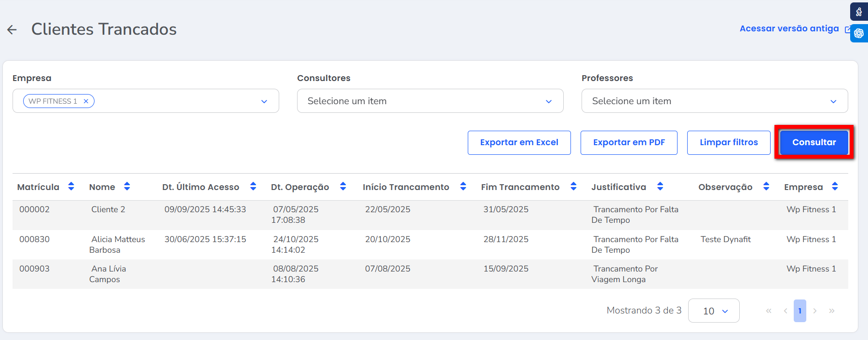Sort by Observação column

pyautogui.click(x=766, y=187)
